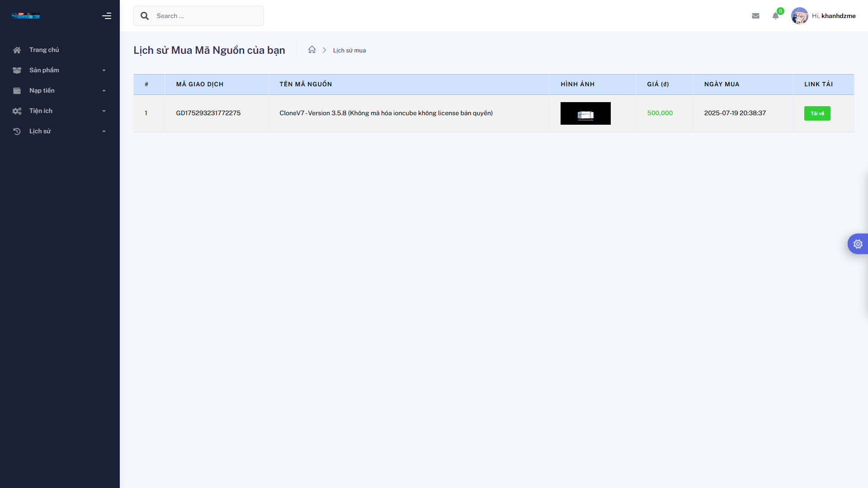This screenshot has height=488, width=868.
Task: Expand the Sản phẩm menu arrow
Action: 104,70
